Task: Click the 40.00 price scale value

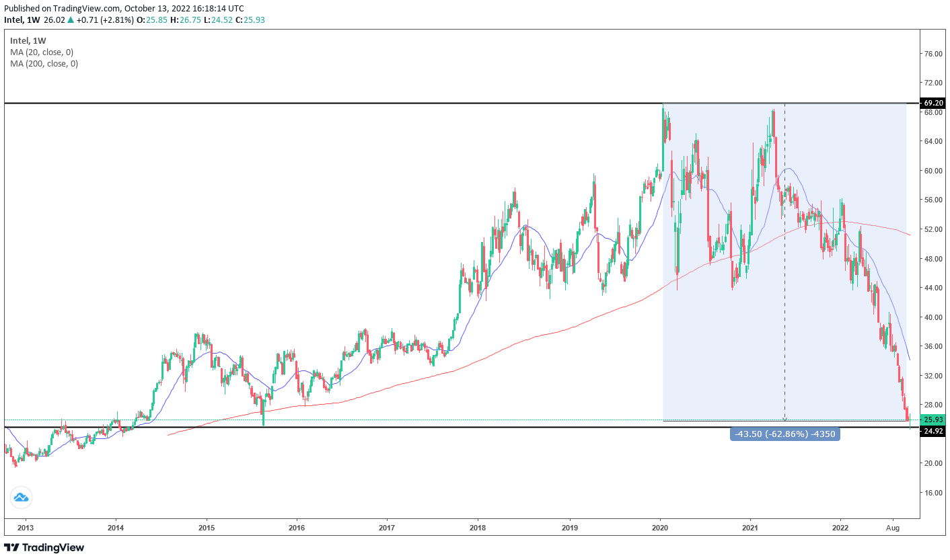Action: click(933, 317)
